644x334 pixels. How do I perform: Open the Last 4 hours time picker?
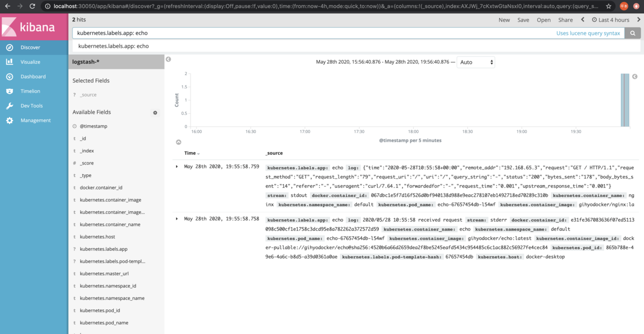[x=611, y=20]
